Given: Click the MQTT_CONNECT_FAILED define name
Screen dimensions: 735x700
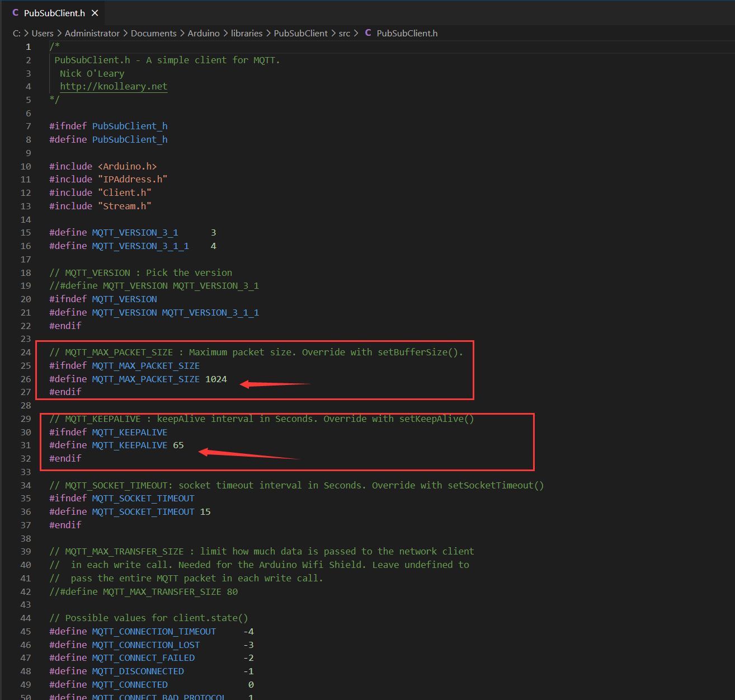Looking at the screenshot, I should pos(143,657).
